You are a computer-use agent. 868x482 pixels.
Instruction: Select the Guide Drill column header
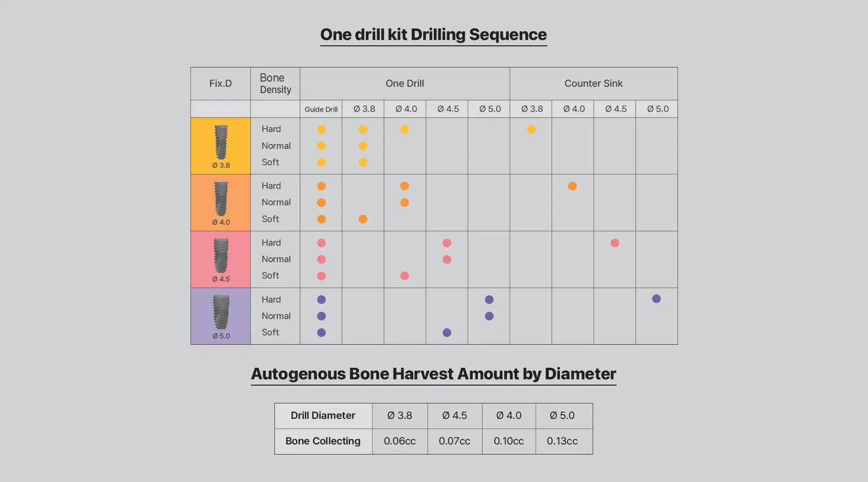(321, 109)
